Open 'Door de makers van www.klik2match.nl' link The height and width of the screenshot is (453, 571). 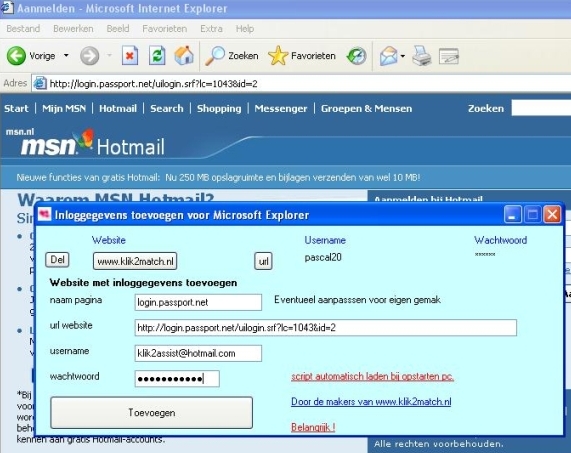[x=371, y=401]
